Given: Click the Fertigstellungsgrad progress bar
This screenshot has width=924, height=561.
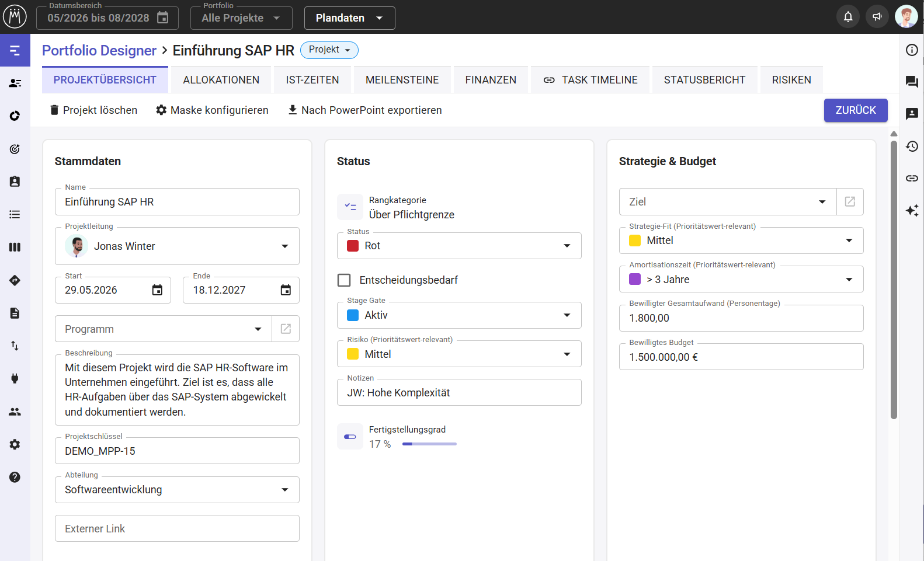Looking at the screenshot, I should tap(429, 444).
